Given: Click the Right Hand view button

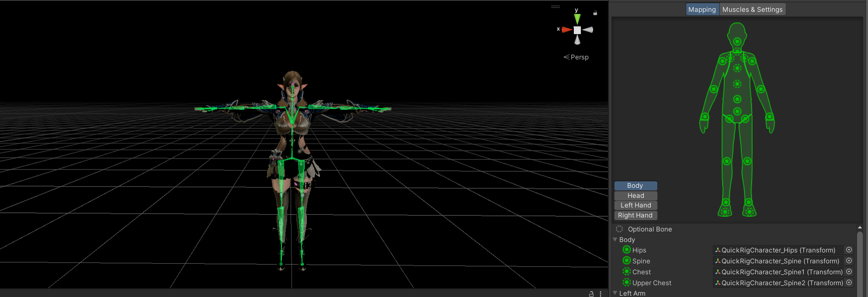Looking at the screenshot, I should tap(635, 215).
